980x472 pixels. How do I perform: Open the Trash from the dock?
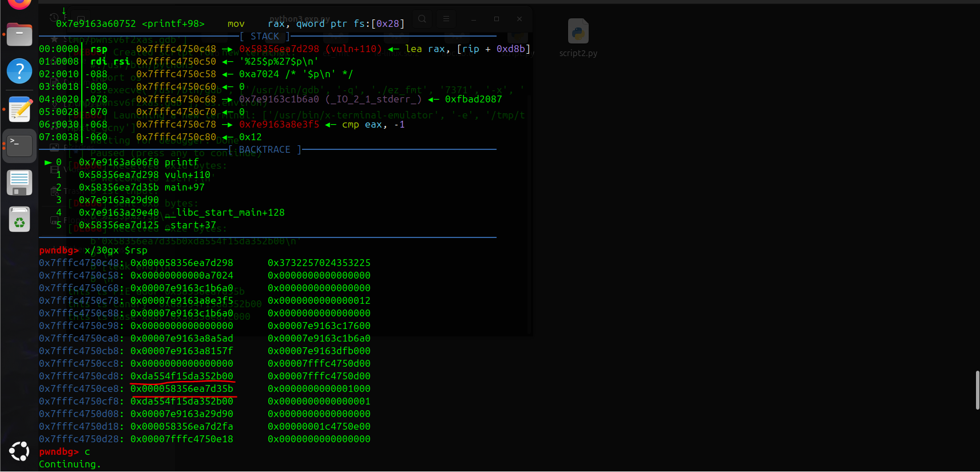pos(19,220)
